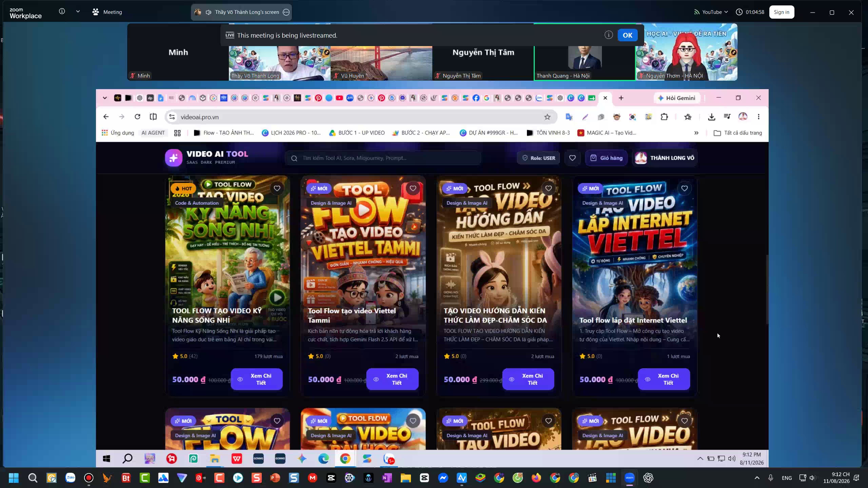Favorite the Viettel Tammi tool card

click(413, 188)
